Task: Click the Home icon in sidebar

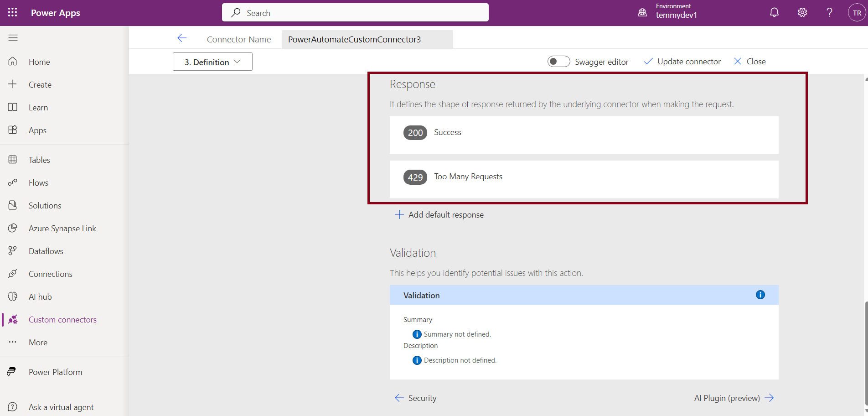Action: tap(13, 62)
